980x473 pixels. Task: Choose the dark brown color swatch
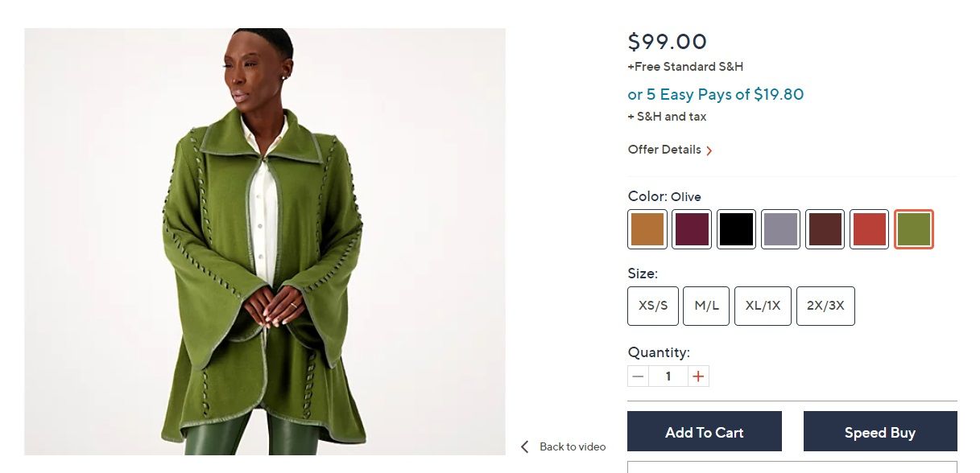point(825,229)
